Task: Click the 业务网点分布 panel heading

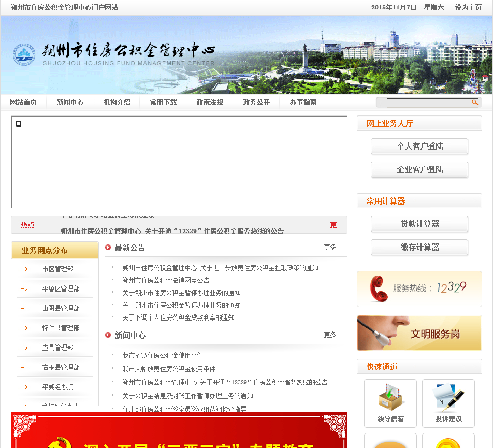Action: pos(45,250)
